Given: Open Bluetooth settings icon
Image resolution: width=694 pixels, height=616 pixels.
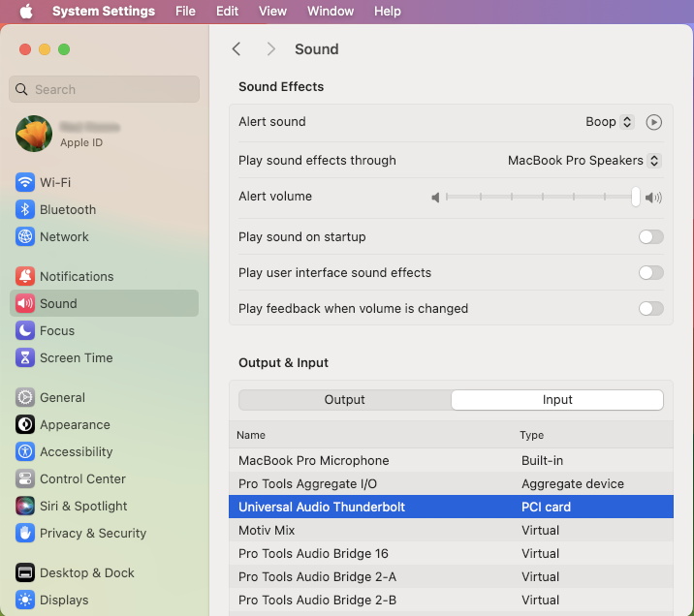Looking at the screenshot, I should (x=25, y=209).
